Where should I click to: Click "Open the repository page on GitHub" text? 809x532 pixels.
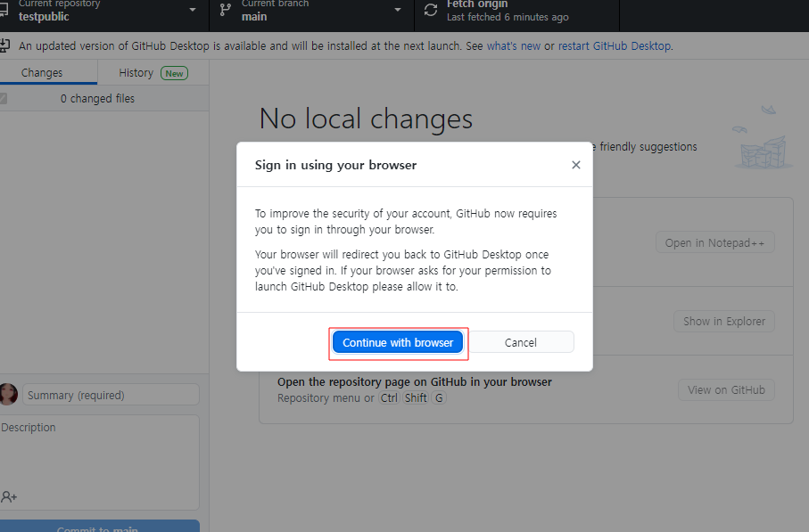click(x=414, y=382)
